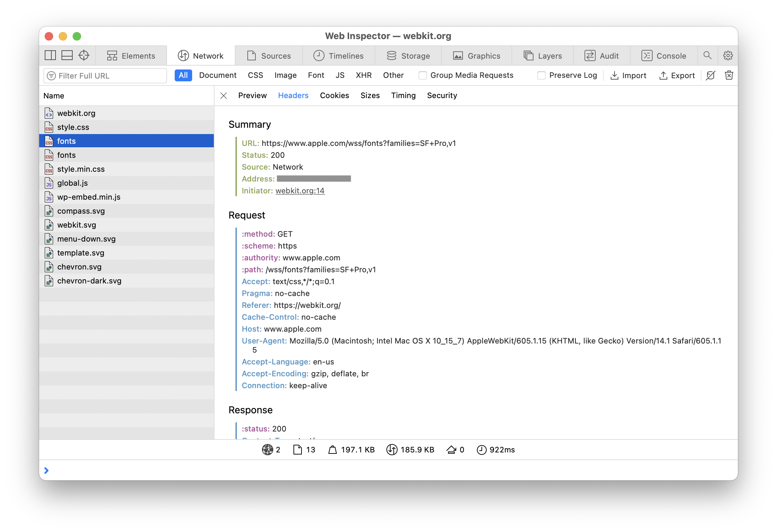Open the webkit.org:14 initiator link
This screenshot has width=777, height=532.
pos(300,191)
